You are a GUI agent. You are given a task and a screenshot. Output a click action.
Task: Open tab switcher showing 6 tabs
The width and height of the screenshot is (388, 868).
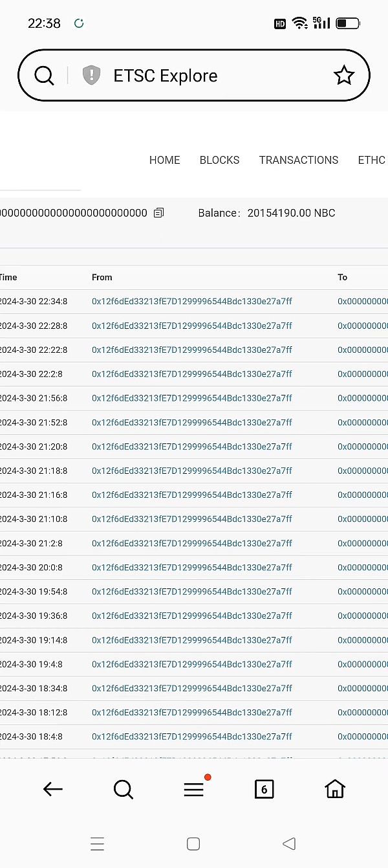pos(264,788)
